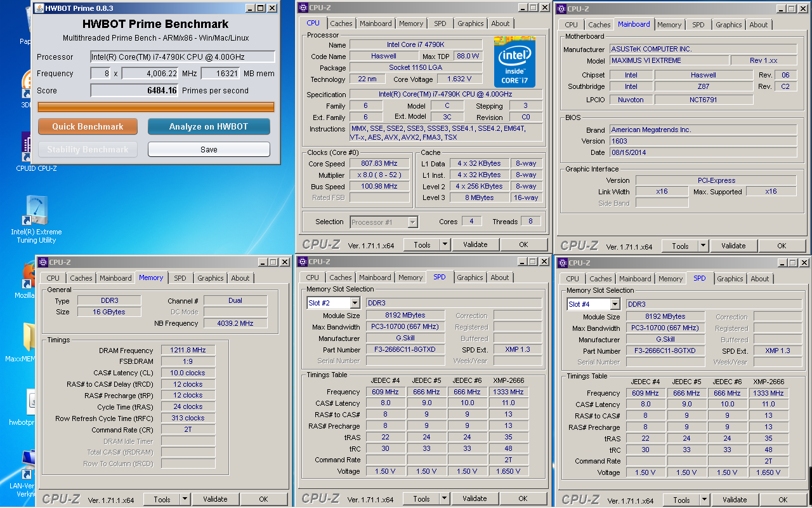This screenshot has height=508, width=812.
Task: Expand Tools arrow in the CPU-Z Memory window
Action: pyautogui.click(x=185, y=499)
